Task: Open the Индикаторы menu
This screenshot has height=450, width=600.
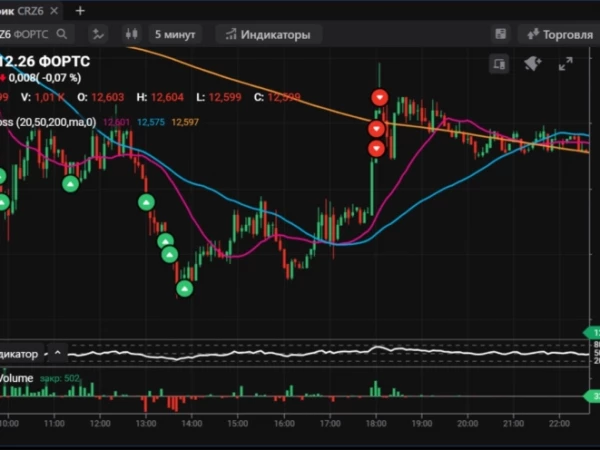Action: [x=268, y=34]
